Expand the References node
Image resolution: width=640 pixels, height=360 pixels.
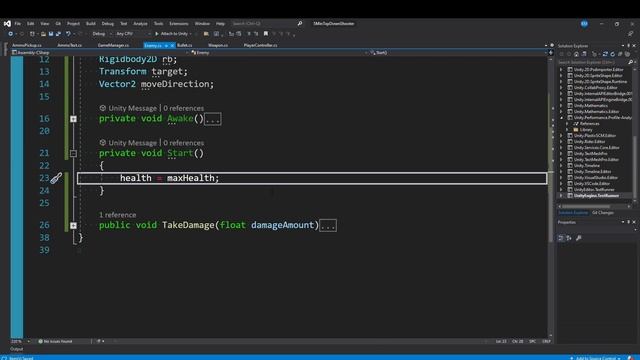coord(567,124)
